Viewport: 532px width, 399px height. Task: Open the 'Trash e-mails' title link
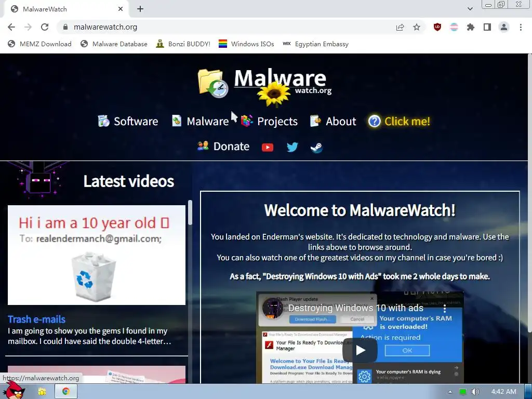(x=37, y=320)
